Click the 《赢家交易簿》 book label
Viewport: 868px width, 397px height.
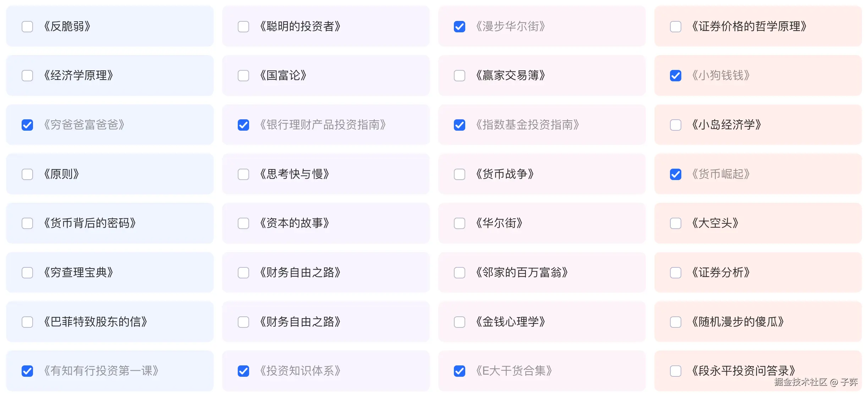510,76
